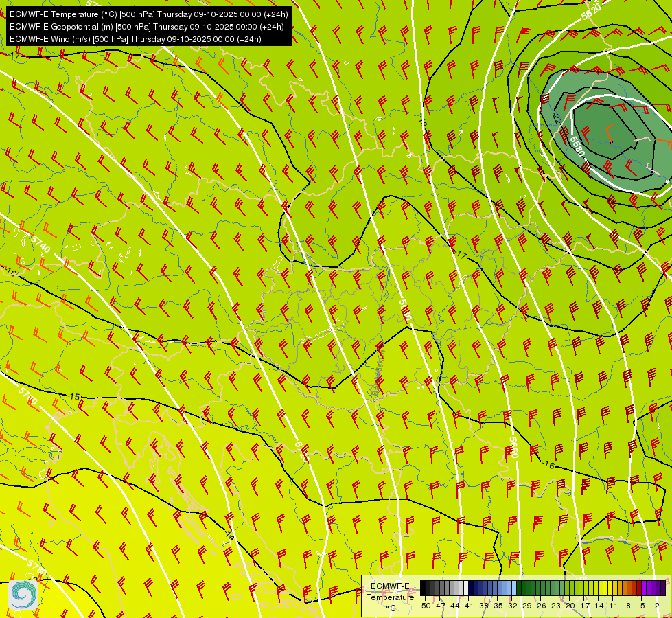Click the -15 isotherm label on the map
This screenshot has height=618, width=672.
(x=75, y=396)
